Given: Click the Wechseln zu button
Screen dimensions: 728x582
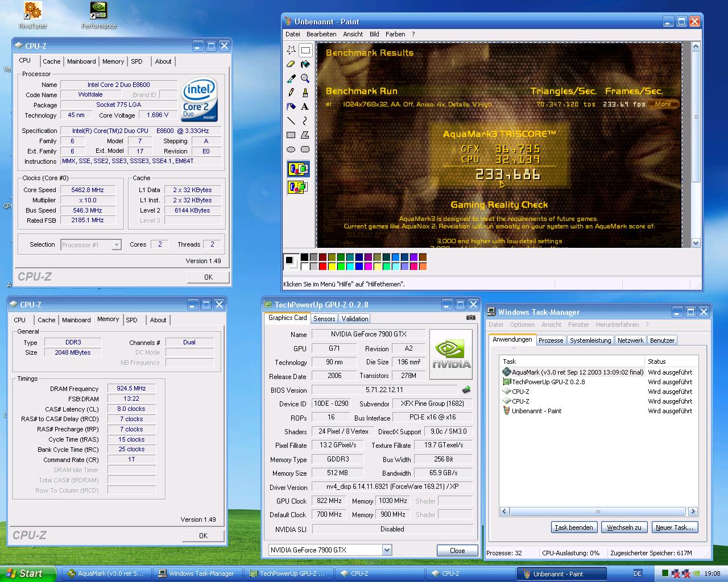Looking at the screenshot, I should pos(624,527).
